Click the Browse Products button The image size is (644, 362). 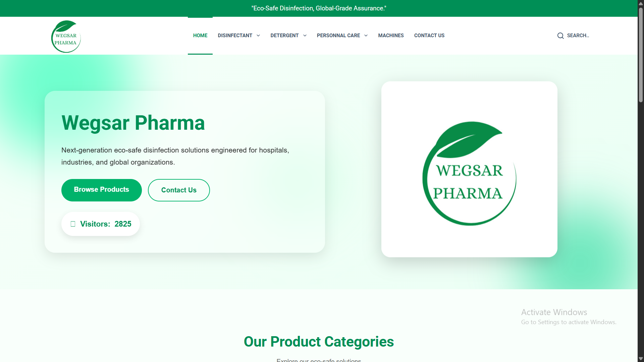point(102,190)
